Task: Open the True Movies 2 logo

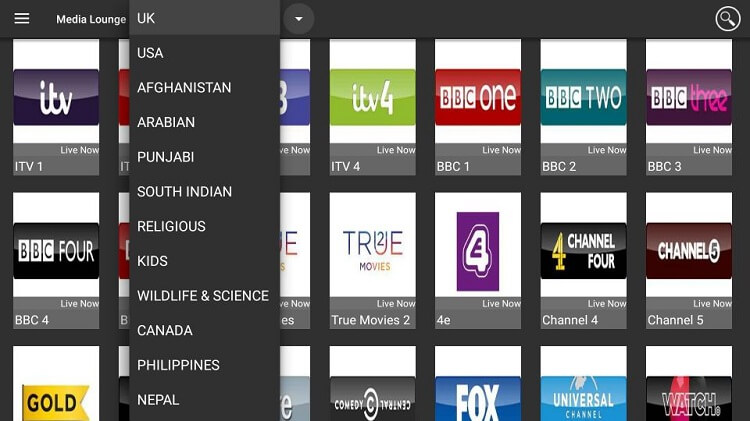Action: [x=373, y=251]
